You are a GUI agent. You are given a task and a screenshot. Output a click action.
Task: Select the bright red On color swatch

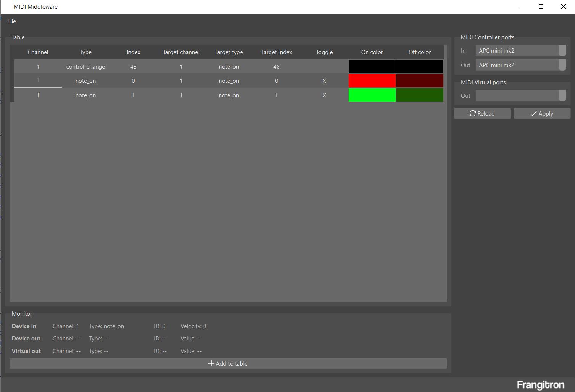[x=372, y=81]
